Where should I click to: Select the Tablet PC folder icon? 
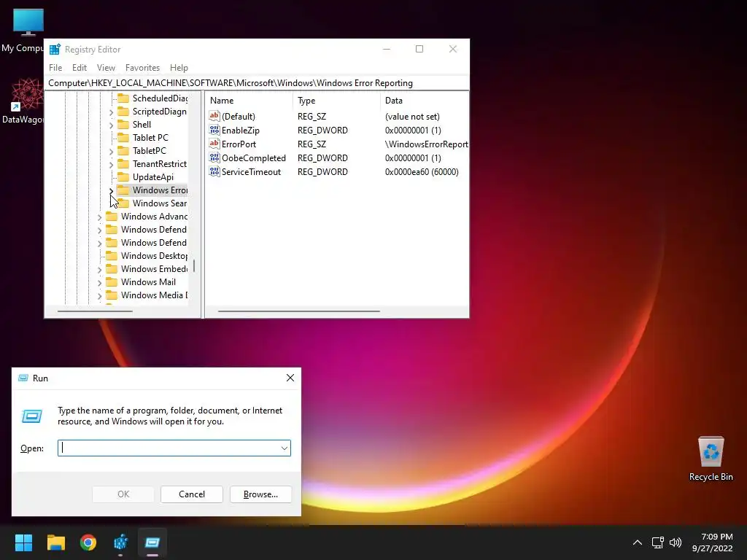tap(123, 138)
